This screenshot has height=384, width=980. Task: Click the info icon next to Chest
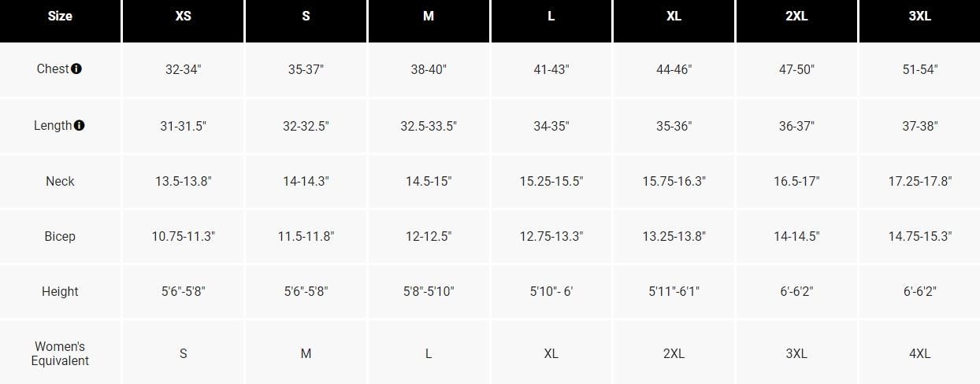click(76, 68)
